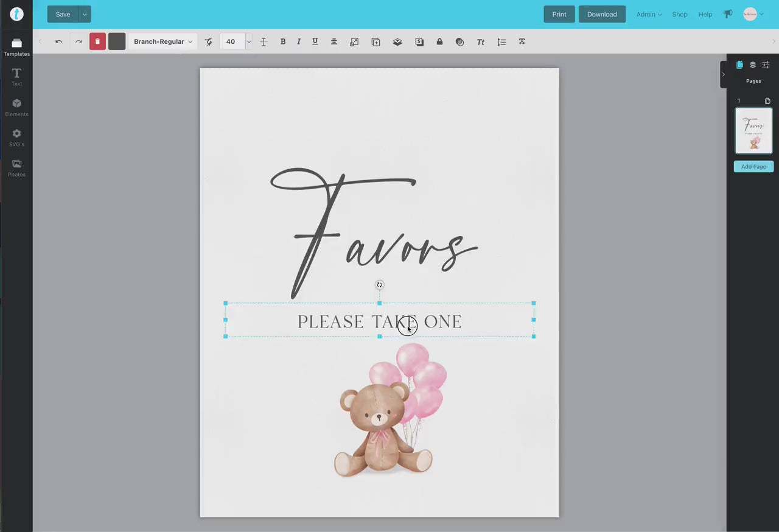Click the Save button
Viewport: 779px width, 532px height.
point(63,14)
